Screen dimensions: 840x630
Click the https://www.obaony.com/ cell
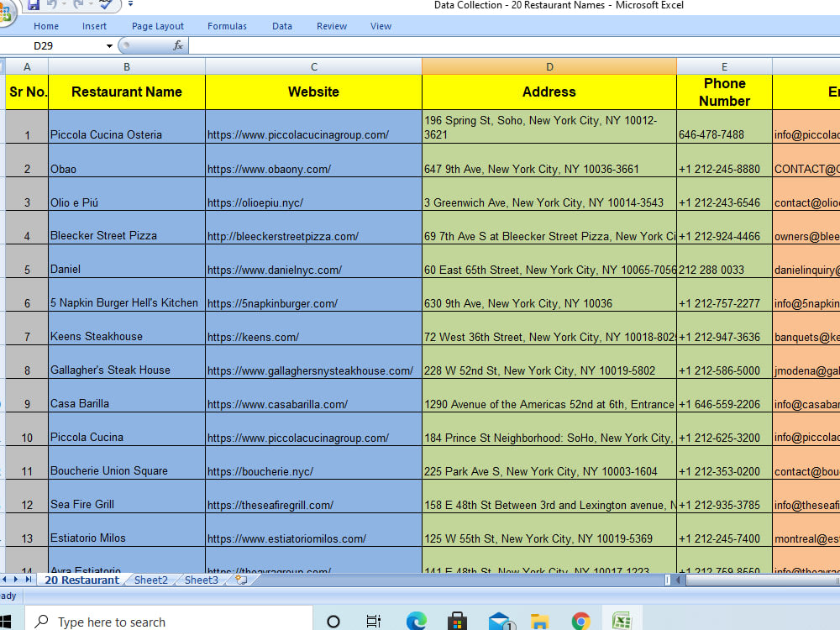click(x=314, y=160)
